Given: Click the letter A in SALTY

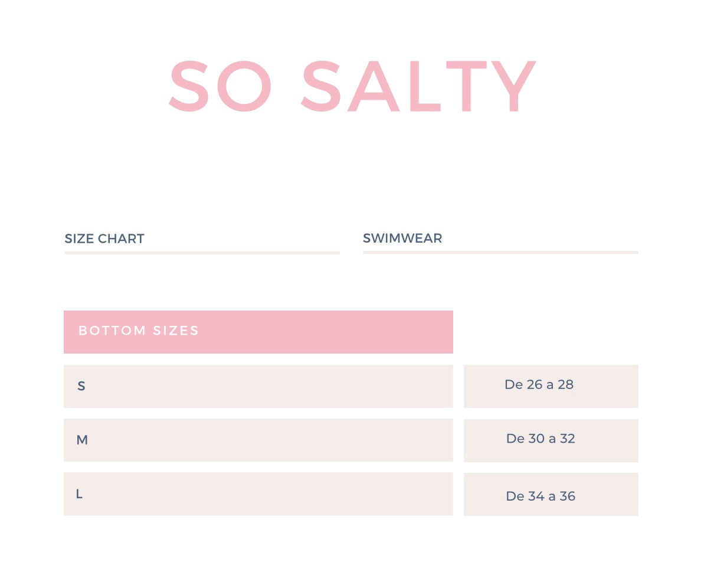Looking at the screenshot, I should (374, 86).
